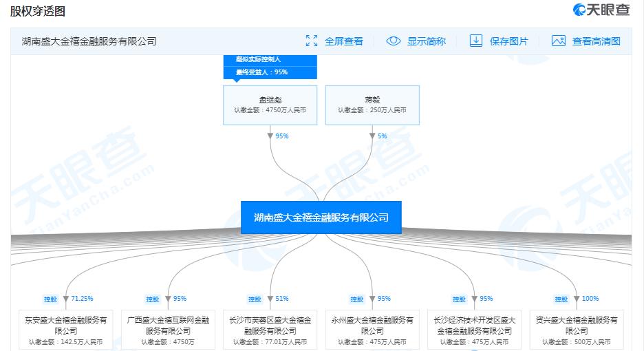Screen dimensions: 644x351
Task: Click central node 湖南盛大金禧金融服务有限公司
Action: [x=321, y=217]
